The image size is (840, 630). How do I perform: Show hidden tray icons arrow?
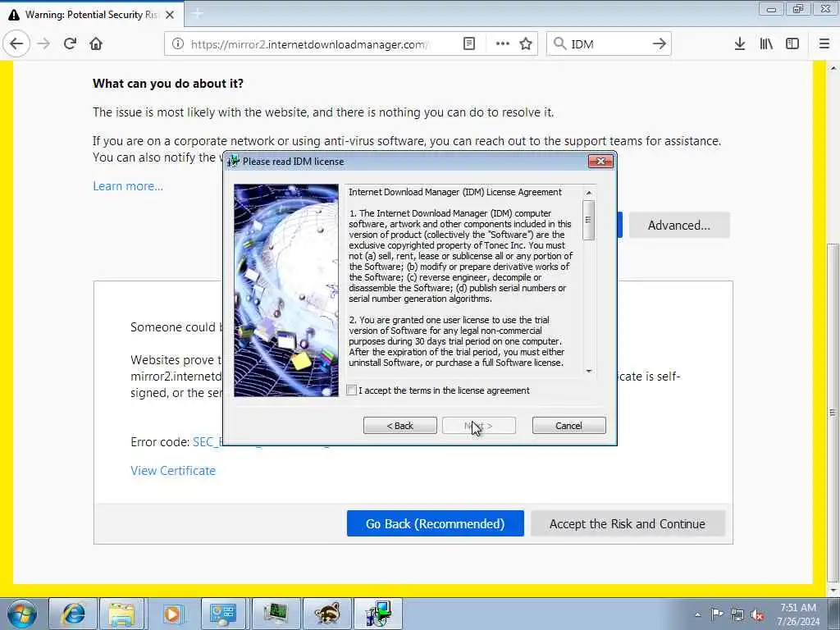[697, 614]
